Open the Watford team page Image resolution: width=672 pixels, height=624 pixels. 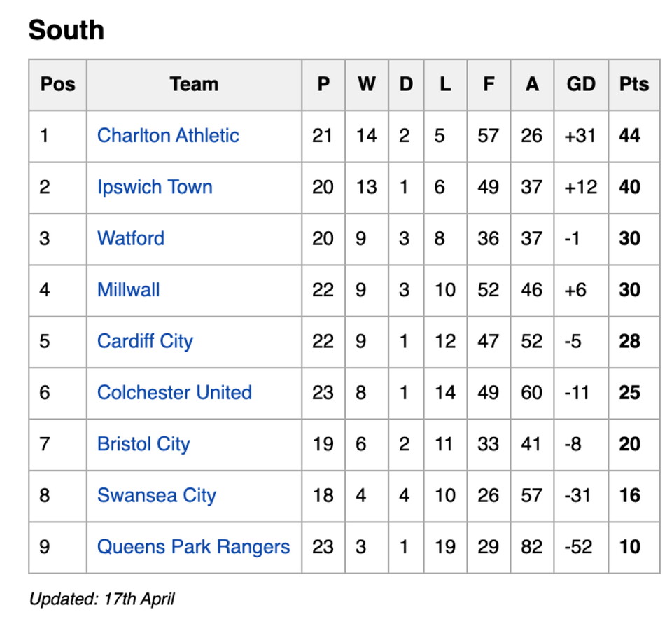[131, 238]
